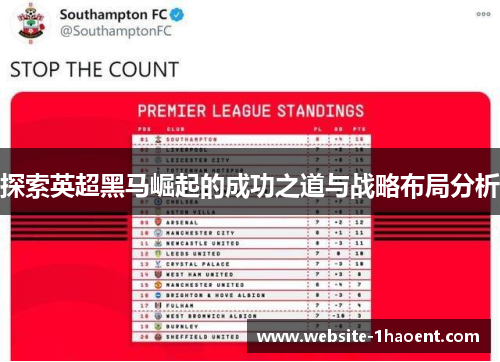Open the Southampton FC account name
The width and height of the screenshot is (500, 362).
113,15
